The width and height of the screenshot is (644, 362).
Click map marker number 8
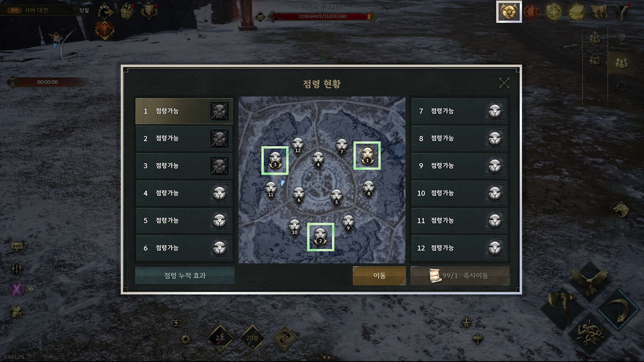369,189
